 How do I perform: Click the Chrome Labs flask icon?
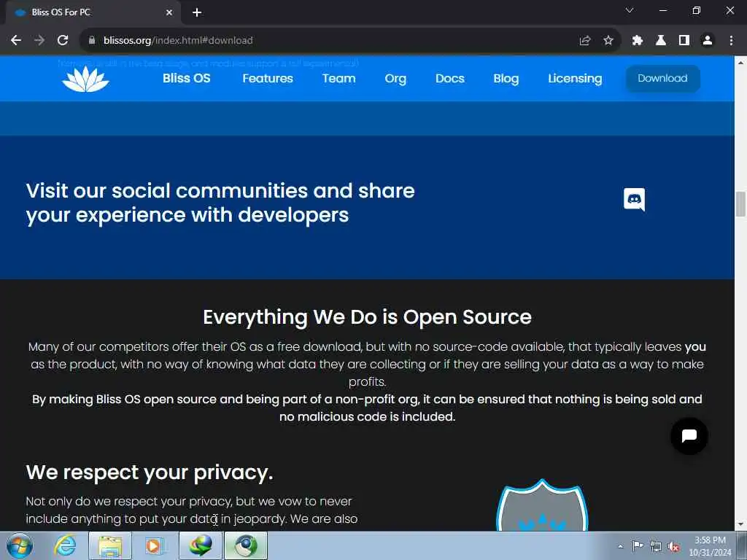pyautogui.click(x=661, y=41)
